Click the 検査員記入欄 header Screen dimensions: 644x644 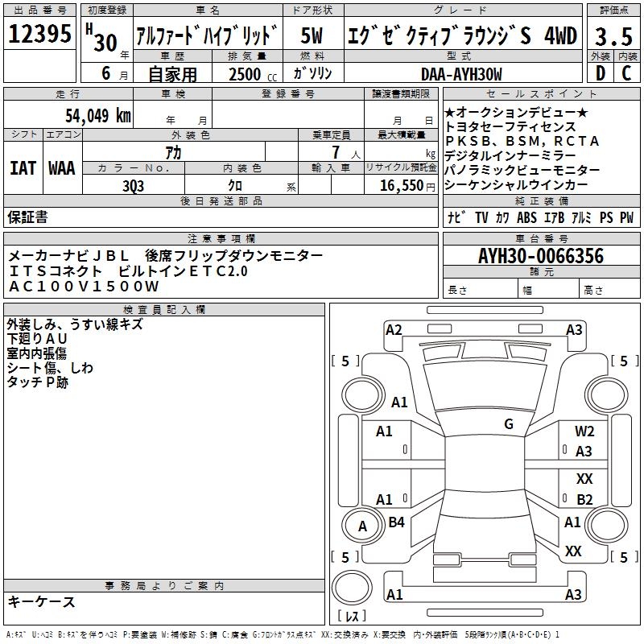pyautogui.click(x=164, y=310)
